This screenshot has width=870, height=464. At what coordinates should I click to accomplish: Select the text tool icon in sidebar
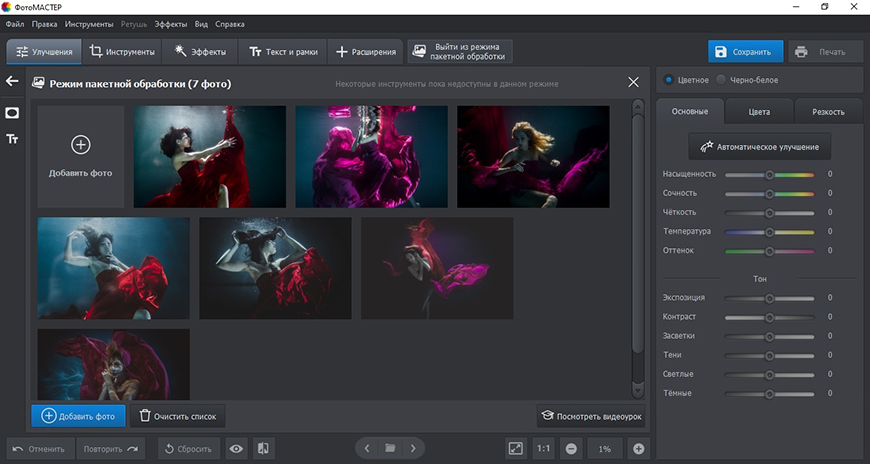click(12, 139)
